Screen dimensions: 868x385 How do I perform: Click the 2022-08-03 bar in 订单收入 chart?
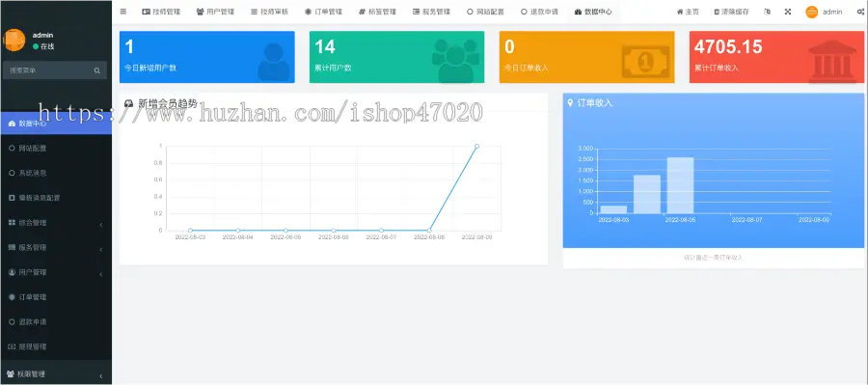point(614,210)
